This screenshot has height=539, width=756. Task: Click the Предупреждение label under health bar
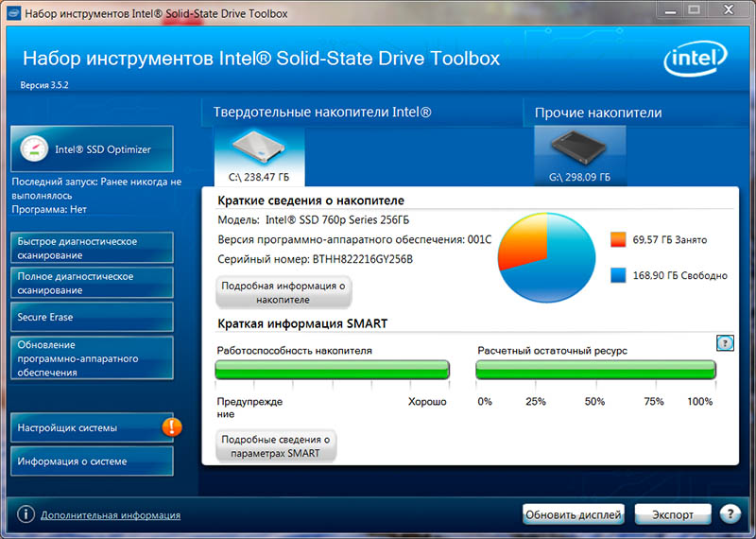(x=249, y=408)
